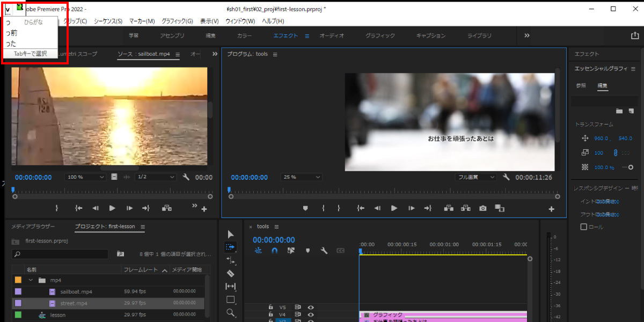This screenshot has height=322, width=644.
Task: Click Extract button in Program monitor
Action: (465, 208)
